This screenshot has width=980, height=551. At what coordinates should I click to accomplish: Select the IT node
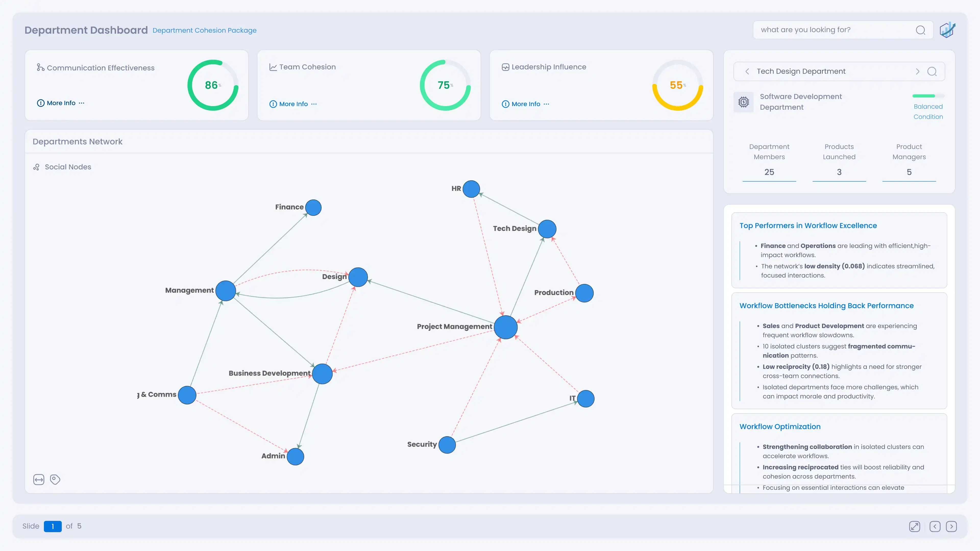click(586, 399)
